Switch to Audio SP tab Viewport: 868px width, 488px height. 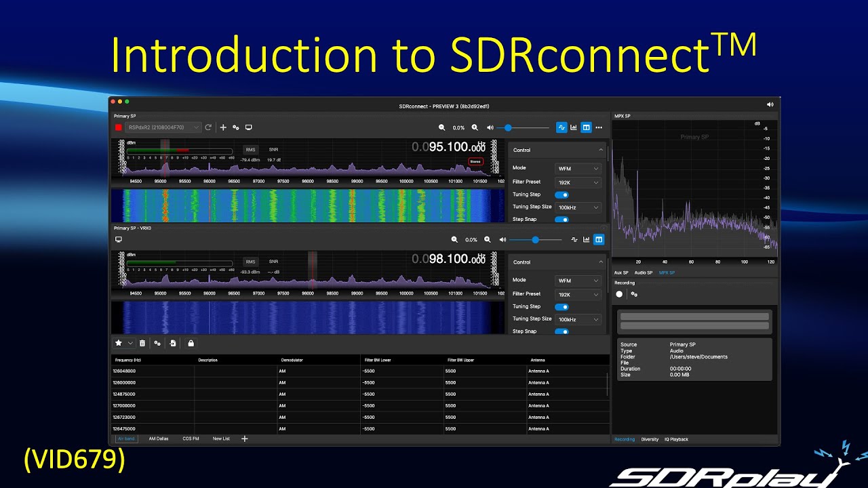(644, 272)
